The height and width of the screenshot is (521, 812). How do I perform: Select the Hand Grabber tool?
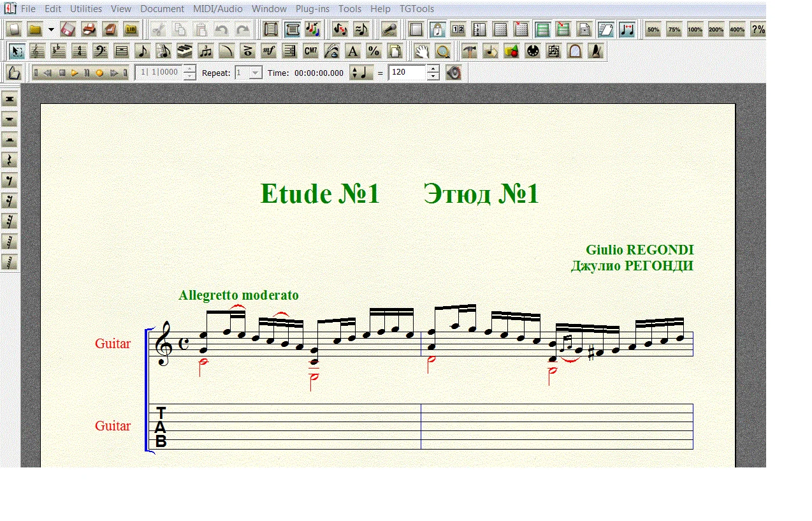[x=421, y=51]
